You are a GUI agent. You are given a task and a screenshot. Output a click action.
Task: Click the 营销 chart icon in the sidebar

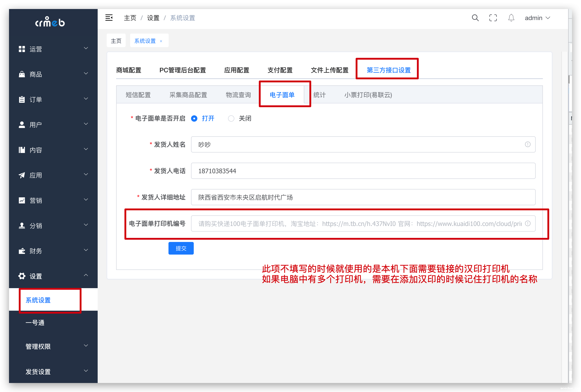(22, 200)
